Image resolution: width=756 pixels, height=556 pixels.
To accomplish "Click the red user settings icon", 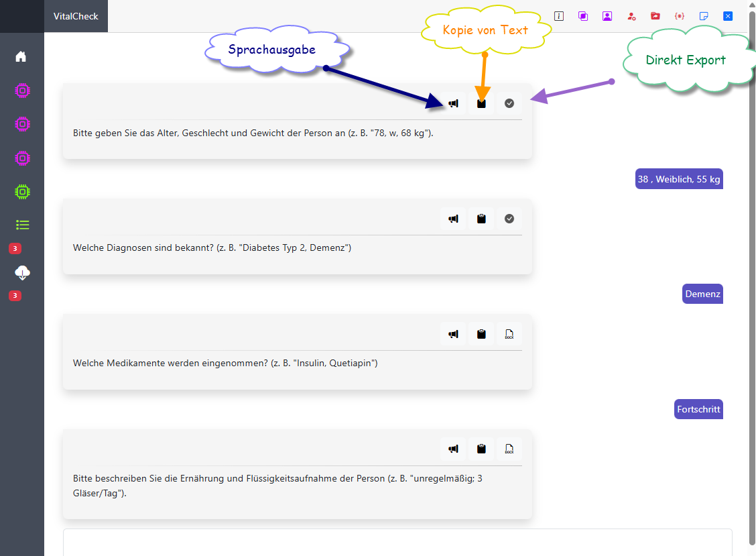I will tap(631, 16).
